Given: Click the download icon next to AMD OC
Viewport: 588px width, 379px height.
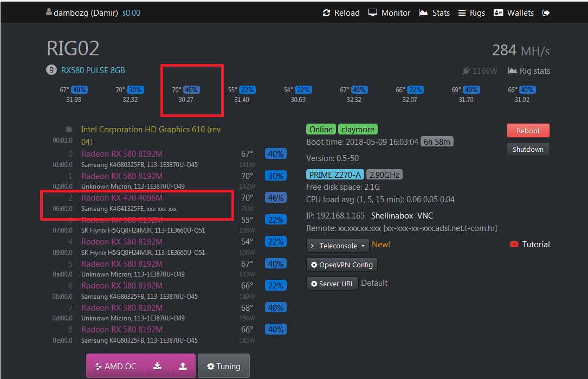Looking at the screenshot, I should pos(157,366).
